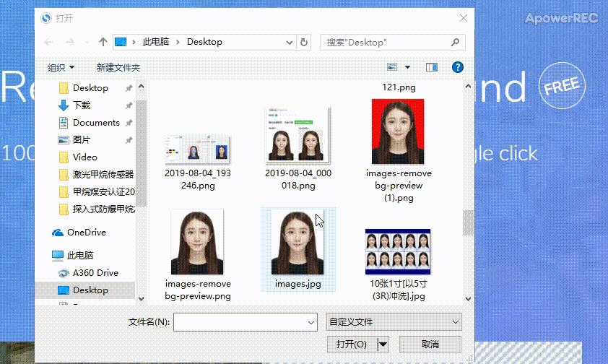Click the pin icon beside 图片

(129, 140)
